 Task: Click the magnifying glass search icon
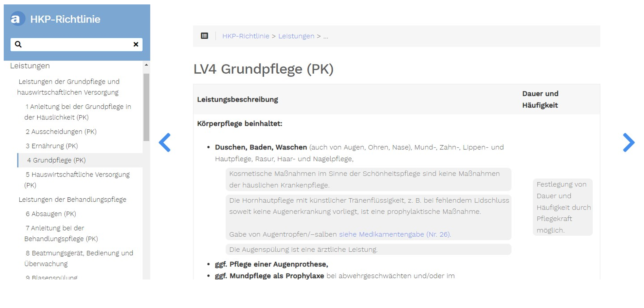click(x=18, y=44)
